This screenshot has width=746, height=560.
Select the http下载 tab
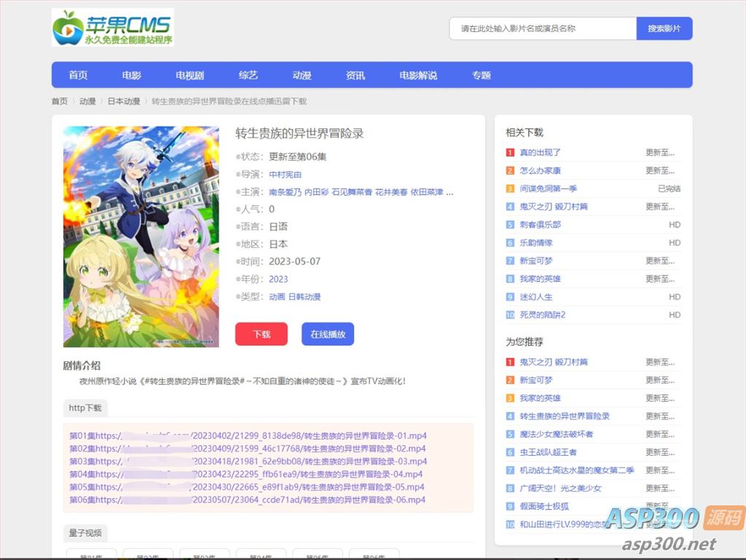click(85, 408)
